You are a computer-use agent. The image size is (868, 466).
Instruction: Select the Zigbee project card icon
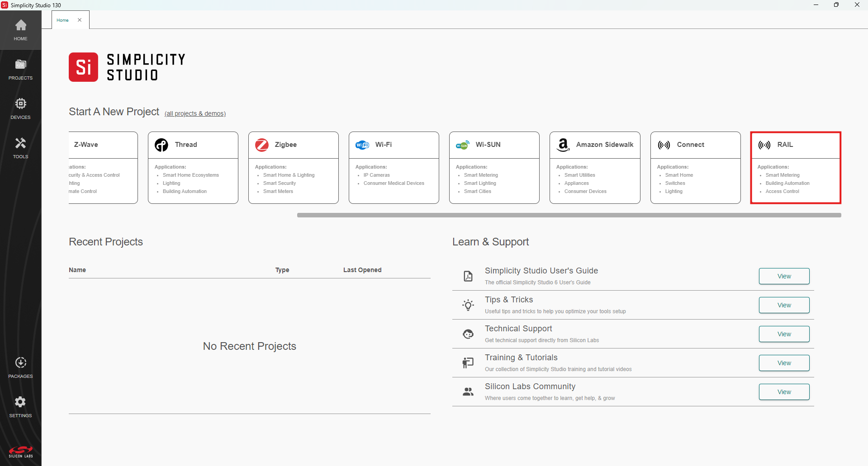[x=262, y=145]
